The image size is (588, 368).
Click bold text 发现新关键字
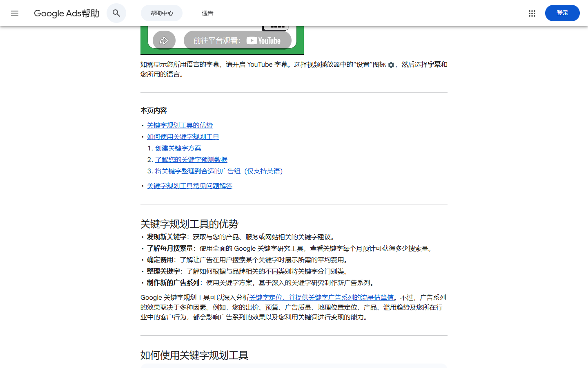coord(167,237)
